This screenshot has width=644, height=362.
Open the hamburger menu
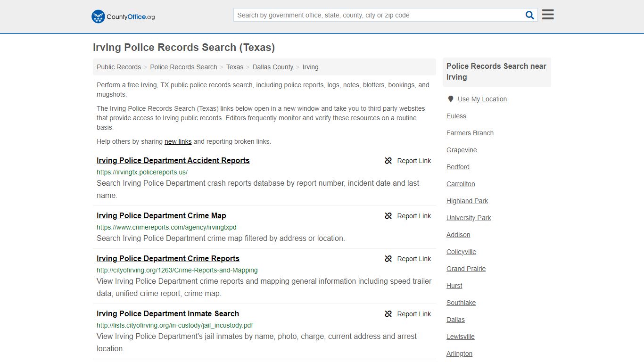coord(548,15)
